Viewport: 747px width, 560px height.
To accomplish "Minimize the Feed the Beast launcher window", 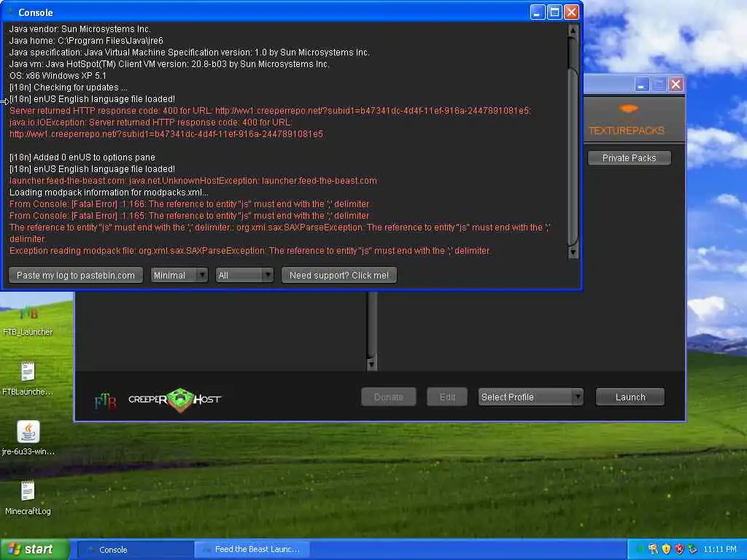I will click(x=642, y=85).
